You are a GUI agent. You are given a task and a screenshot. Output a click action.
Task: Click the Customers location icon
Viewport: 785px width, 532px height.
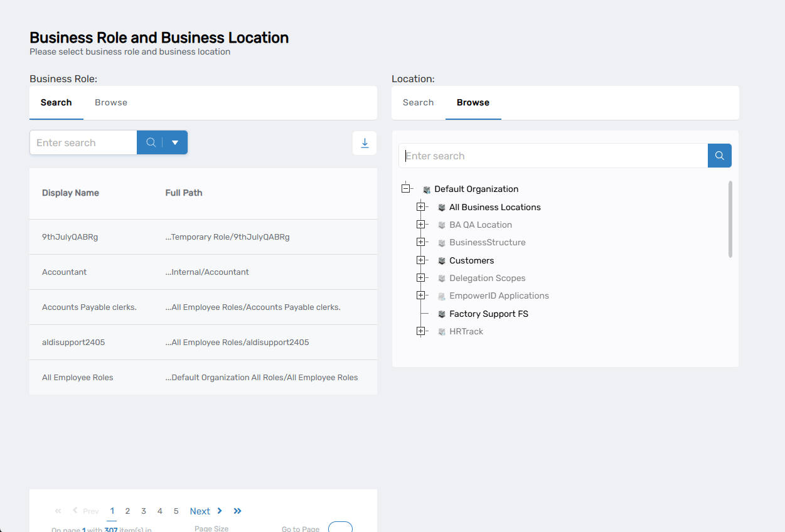tap(441, 260)
